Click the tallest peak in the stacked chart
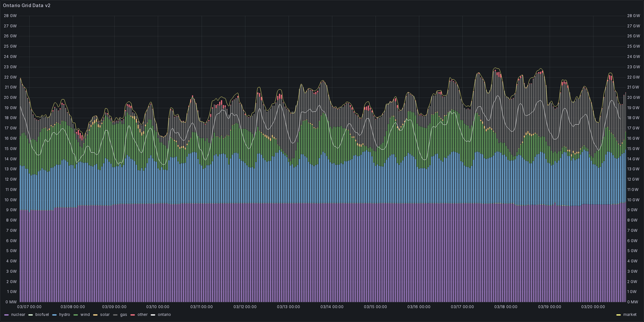The height and width of the screenshot is (322, 644). pyautogui.click(x=494, y=70)
